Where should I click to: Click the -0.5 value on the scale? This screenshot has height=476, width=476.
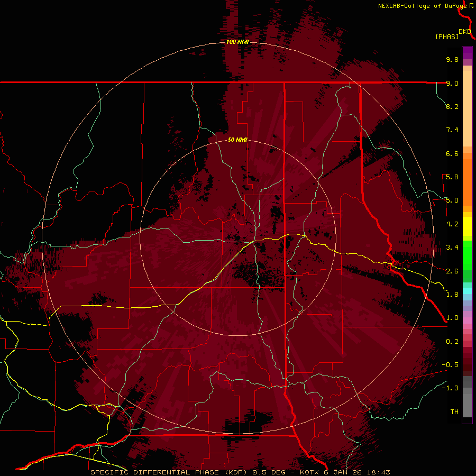click(x=450, y=365)
